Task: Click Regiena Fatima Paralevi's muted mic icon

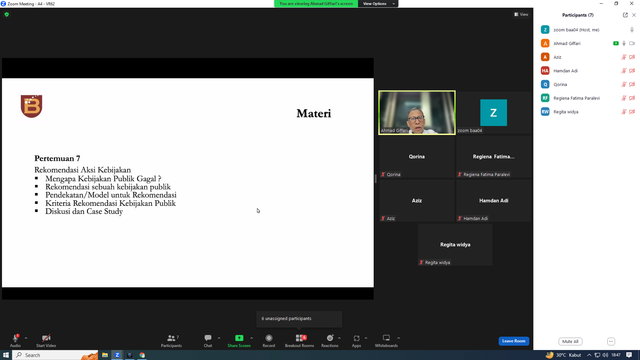Action: pos(624,98)
